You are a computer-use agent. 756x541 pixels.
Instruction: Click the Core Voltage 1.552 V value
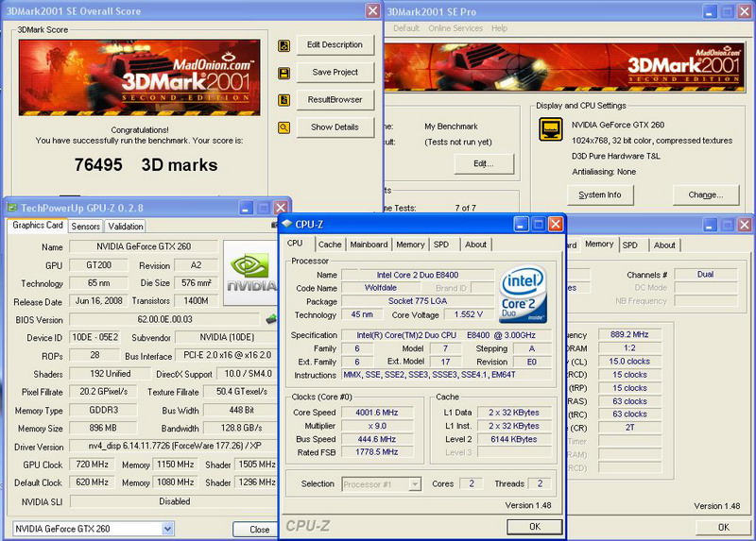click(x=468, y=314)
